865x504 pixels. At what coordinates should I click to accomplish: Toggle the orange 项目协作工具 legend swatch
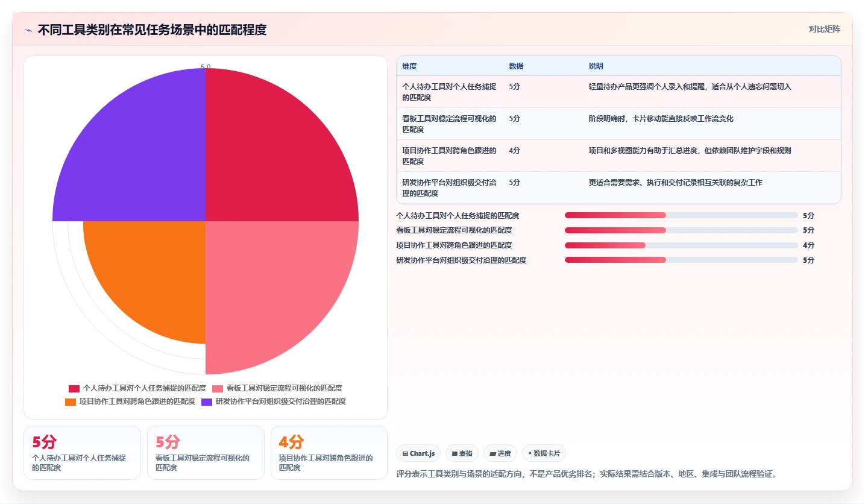[x=71, y=402]
